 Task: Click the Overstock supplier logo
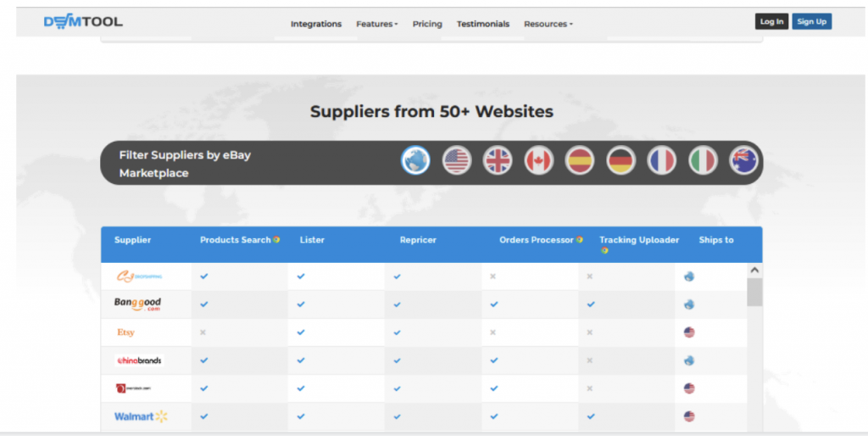point(133,388)
